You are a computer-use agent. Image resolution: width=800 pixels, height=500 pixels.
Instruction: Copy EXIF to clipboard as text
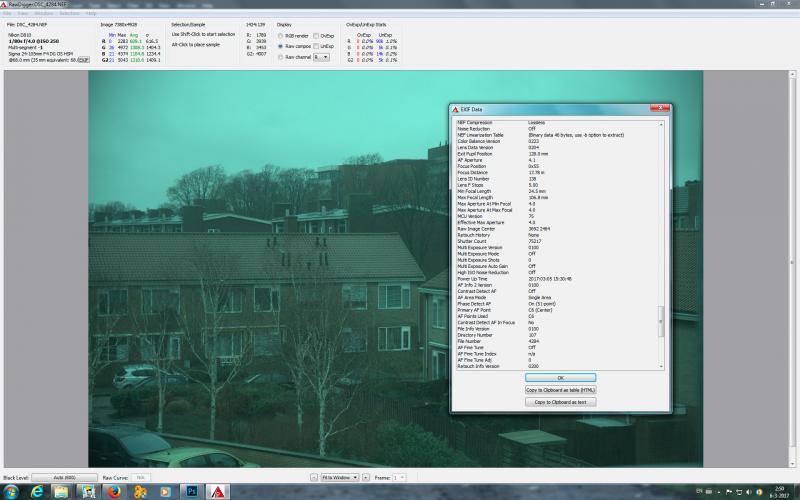[x=560, y=402]
